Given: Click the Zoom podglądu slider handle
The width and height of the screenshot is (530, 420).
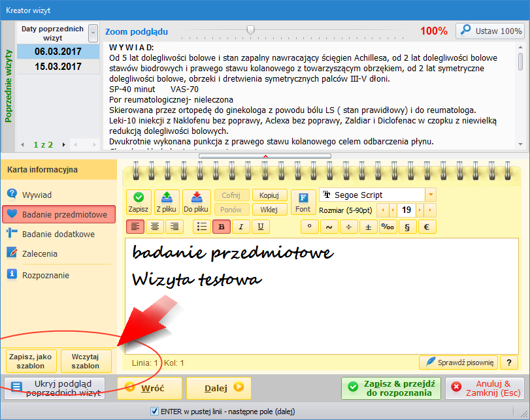Looking at the screenshot, I should click(x=250, y=30).
